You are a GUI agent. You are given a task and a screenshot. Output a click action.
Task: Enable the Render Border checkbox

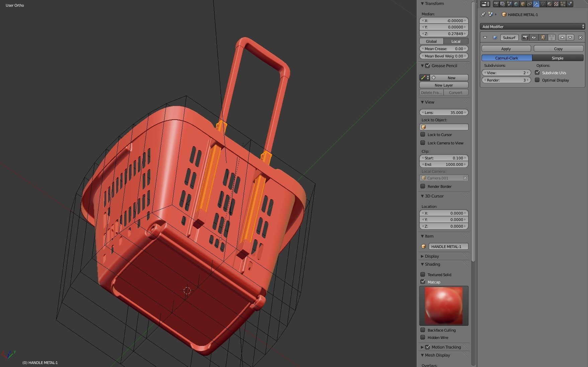point(423,186)
